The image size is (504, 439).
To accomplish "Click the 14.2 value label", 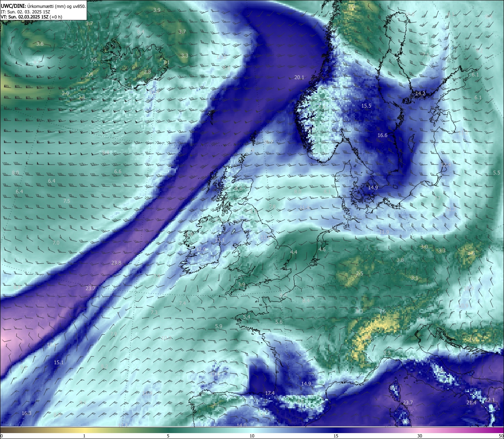I will pos(420,94).
